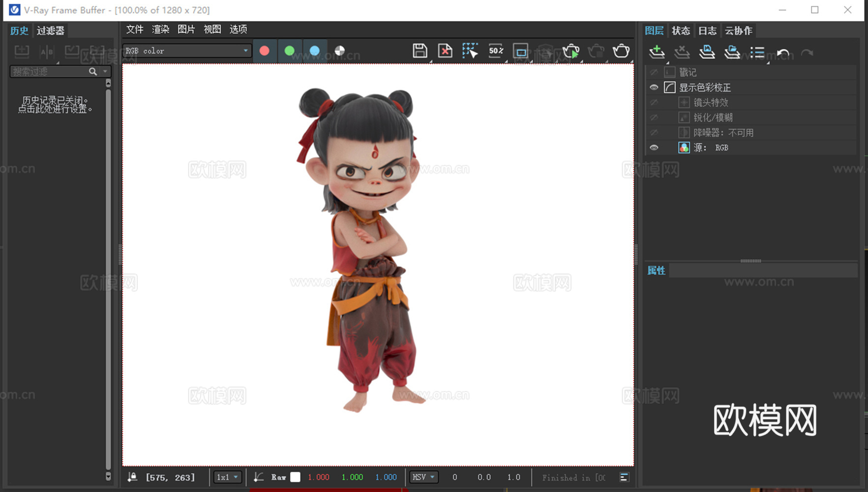
Task: Render with the plain teapot icon
Action: click(x=621, y=51)
